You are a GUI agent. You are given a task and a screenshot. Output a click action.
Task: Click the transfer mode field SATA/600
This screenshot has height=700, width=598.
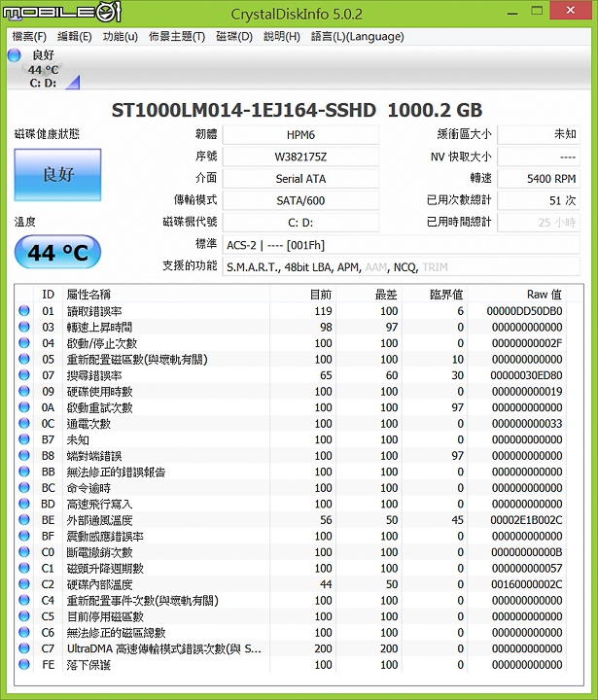point(300,200)
